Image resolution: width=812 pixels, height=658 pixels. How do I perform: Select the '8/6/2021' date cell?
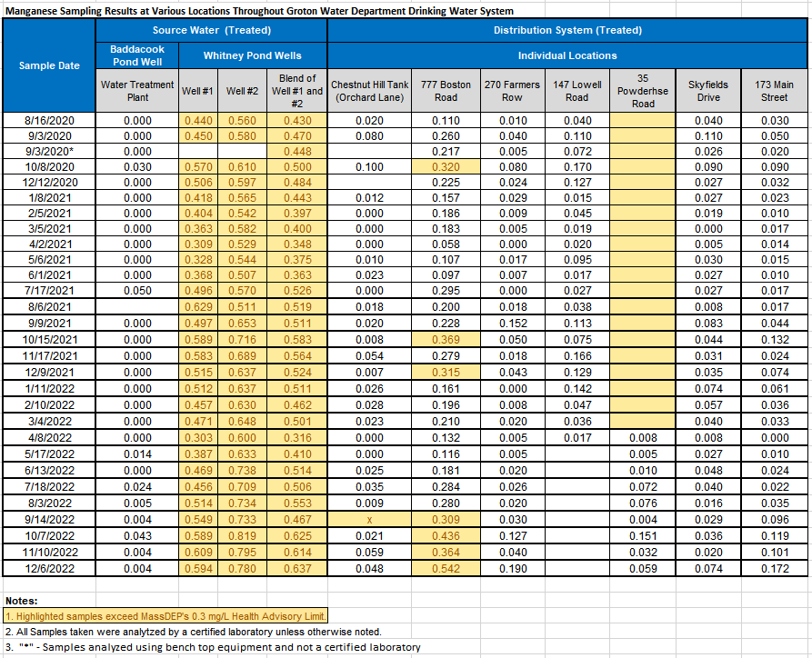click(49, 307)
